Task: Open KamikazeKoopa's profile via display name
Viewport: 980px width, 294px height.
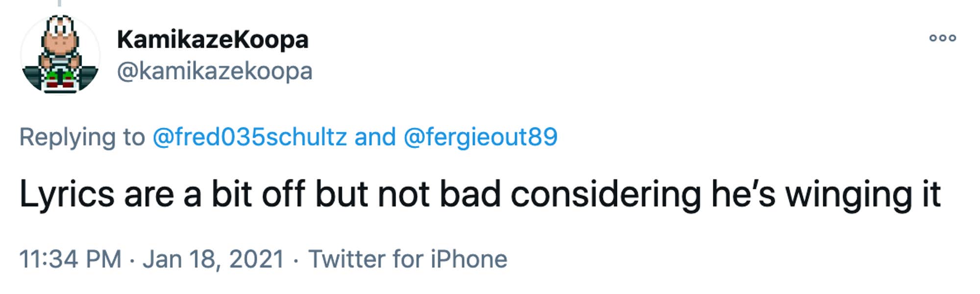Action: [213, 39]
